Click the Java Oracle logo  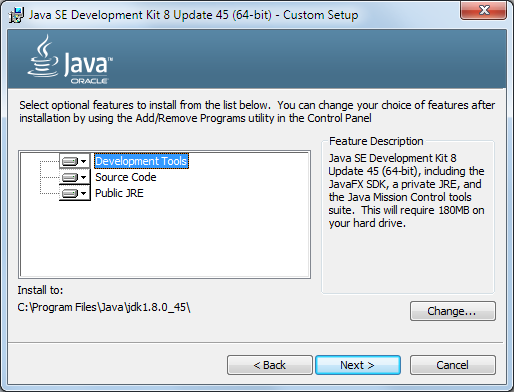coord(70,60)
